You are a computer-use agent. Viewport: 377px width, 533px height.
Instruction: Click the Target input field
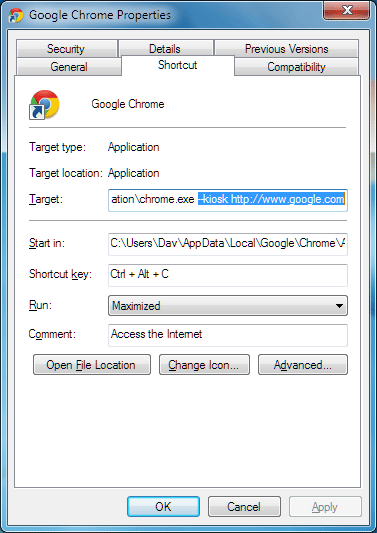pyautogui.click(x=228, y=200)
